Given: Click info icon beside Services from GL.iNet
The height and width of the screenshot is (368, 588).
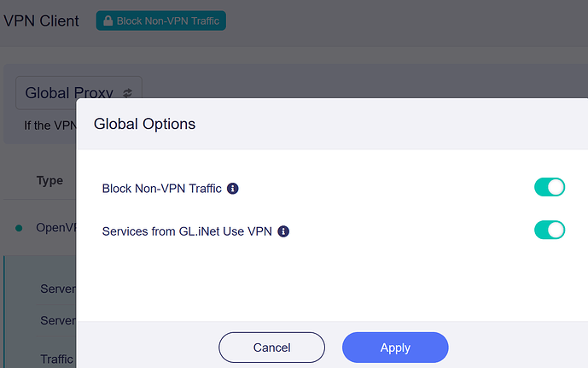Looking at the screenshot, I should (283, 231).
